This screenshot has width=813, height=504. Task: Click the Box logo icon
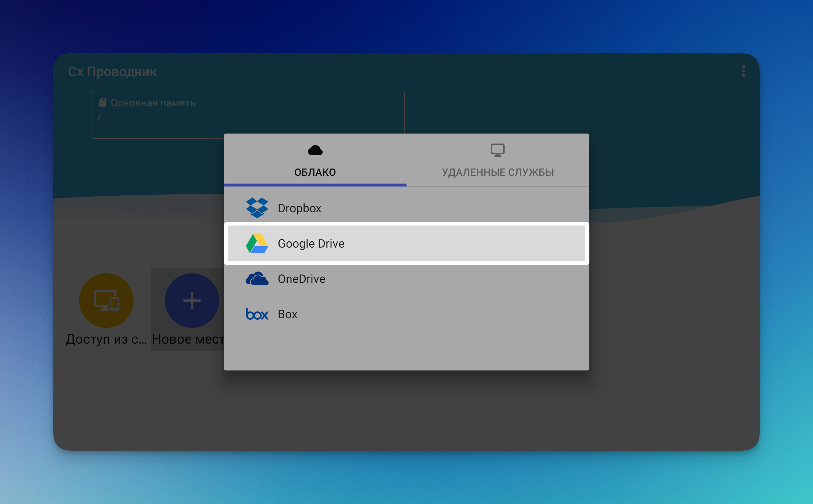(x=257, y=314)
